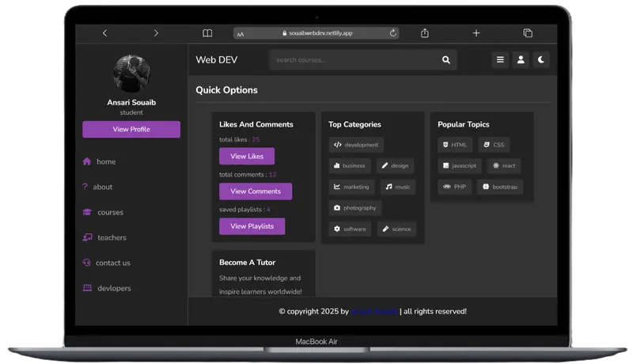
Task: Reload the page with refresh icon
Action: [x=392, y=33]
